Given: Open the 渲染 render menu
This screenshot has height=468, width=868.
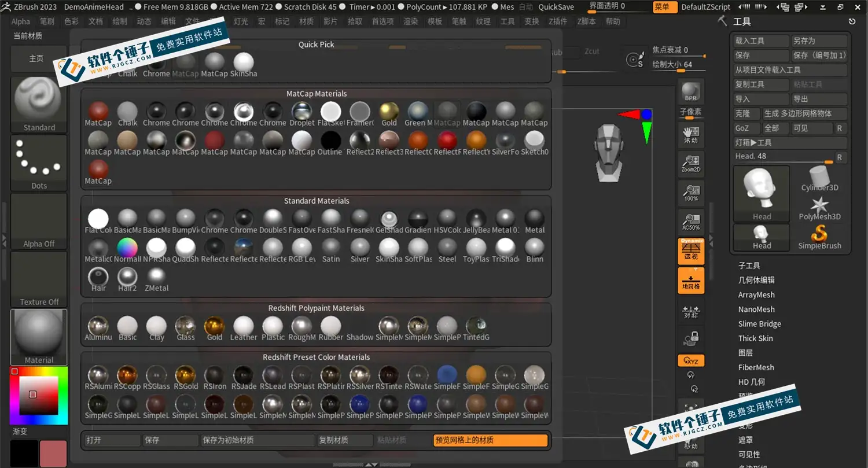Looking at the screenshot, I should pos(410,21).
